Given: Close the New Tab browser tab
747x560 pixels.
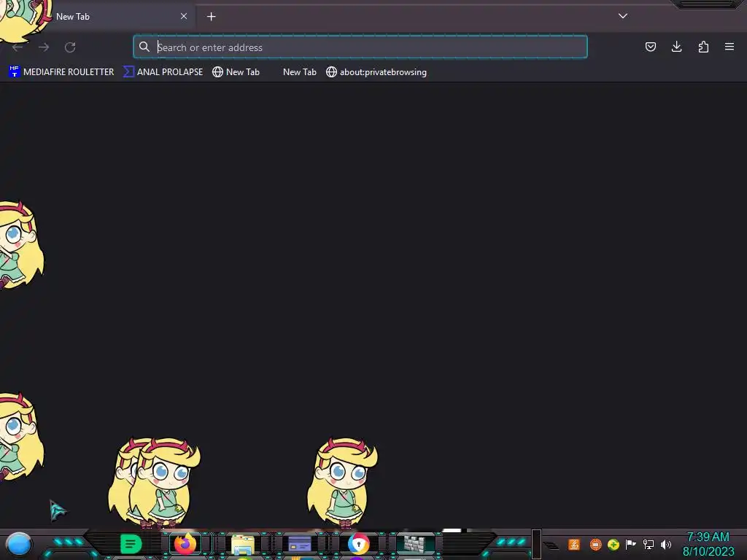Looking at the screenshot, I should (184, 16).
